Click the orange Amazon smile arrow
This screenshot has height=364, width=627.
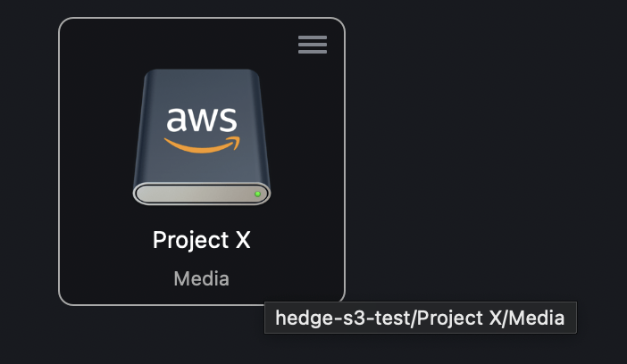[x=202, y=144]
